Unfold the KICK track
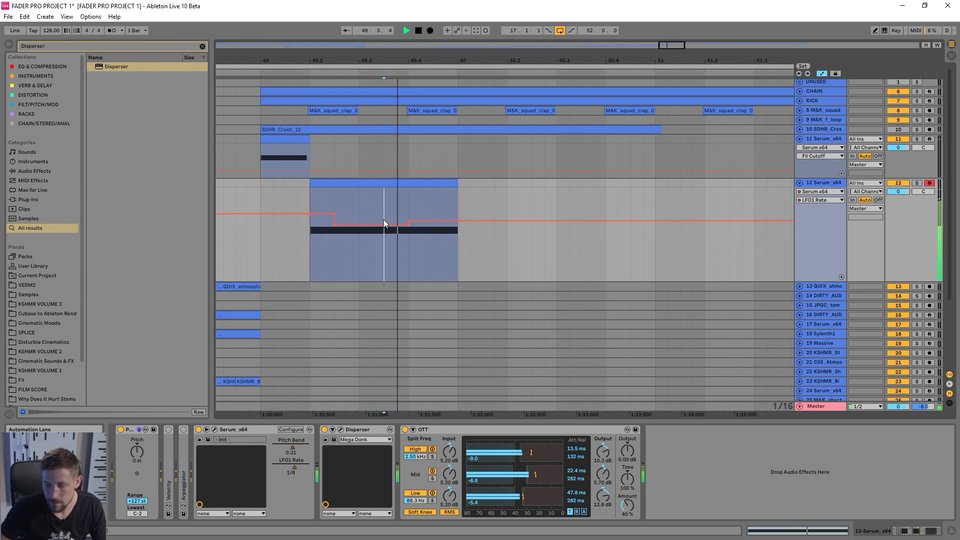 coord(800,100)
